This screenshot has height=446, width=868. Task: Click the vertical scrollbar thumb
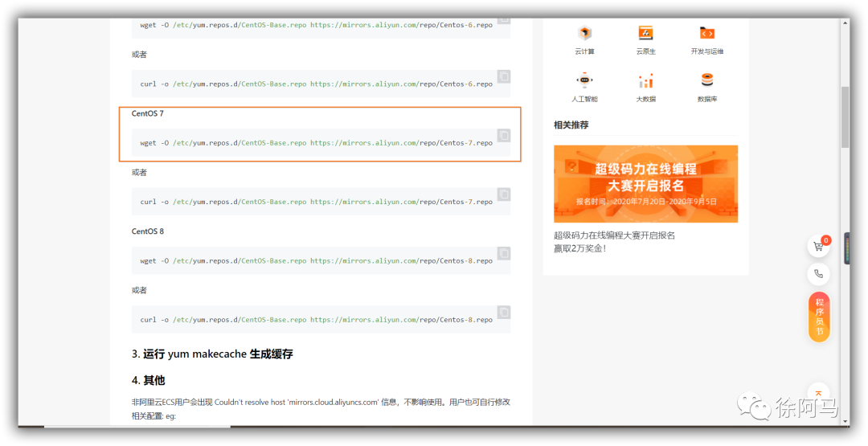pyautogui.click(x=845, y=117)
